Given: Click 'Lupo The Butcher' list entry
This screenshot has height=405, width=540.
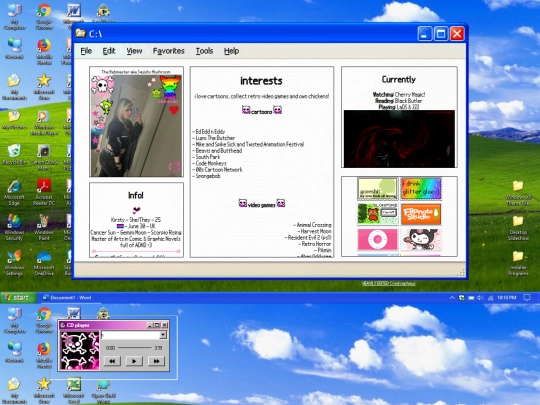Looking at the screenshot, I should pos(214,138).
